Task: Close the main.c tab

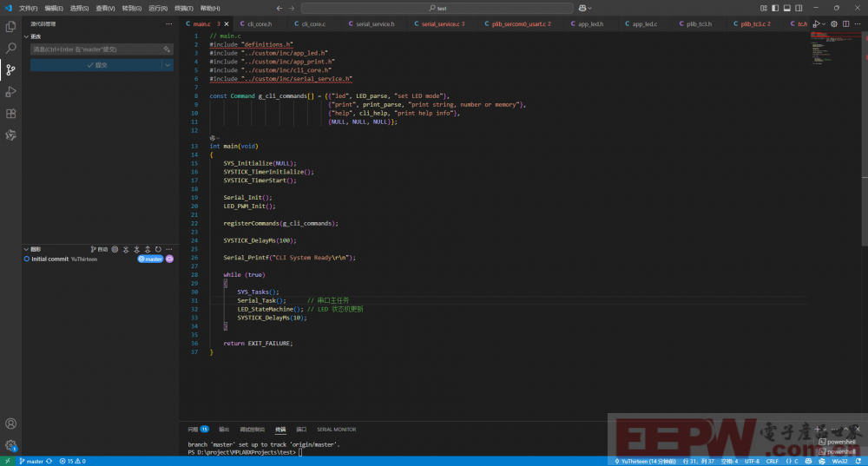Action: point(227,23)
